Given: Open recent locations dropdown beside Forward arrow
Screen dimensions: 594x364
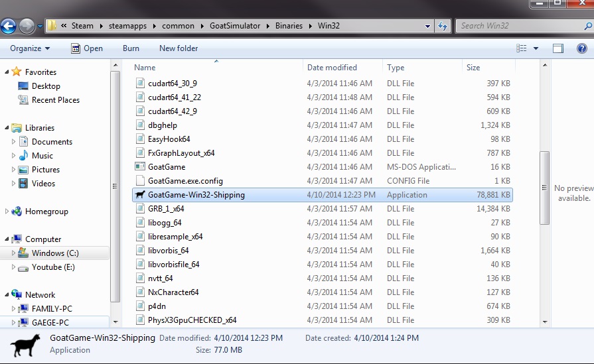Looking at the screenshot, I should (40, 26).
